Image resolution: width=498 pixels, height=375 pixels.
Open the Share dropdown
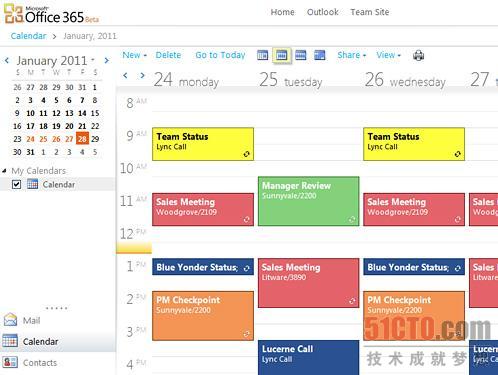(x=351, y=55)
